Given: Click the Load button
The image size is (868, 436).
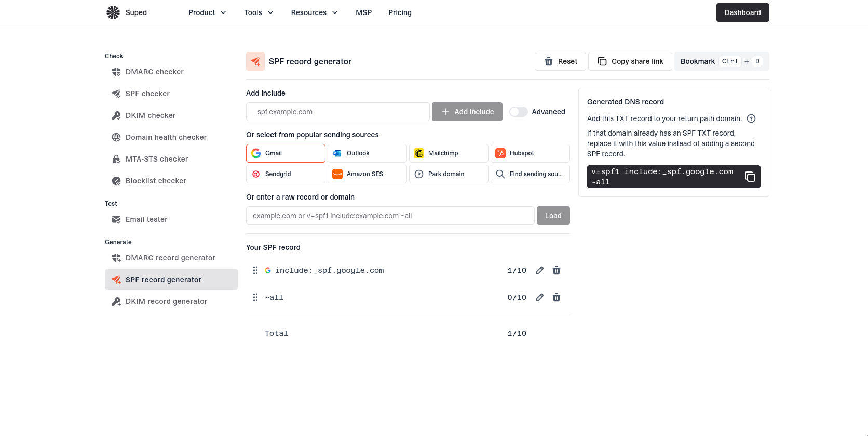Looking at the screenshot, I should click(553, 216).
